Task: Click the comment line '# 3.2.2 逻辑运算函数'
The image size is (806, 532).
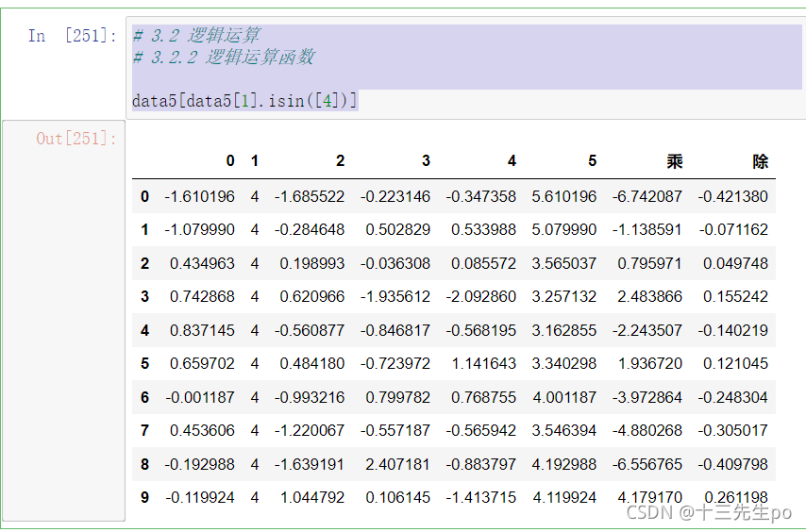Action: click(224, 57)
